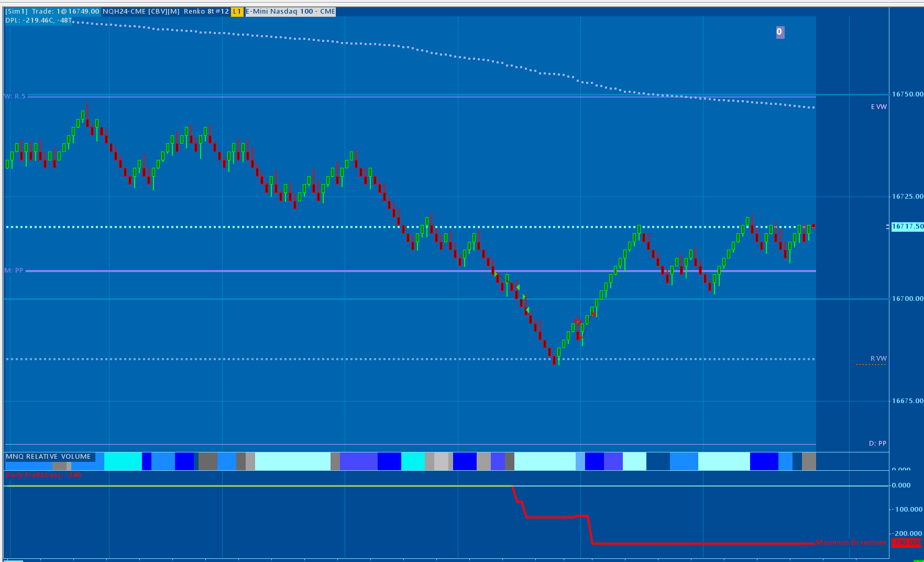
Task: Click the E VW label on right
Action: point(878,107)
